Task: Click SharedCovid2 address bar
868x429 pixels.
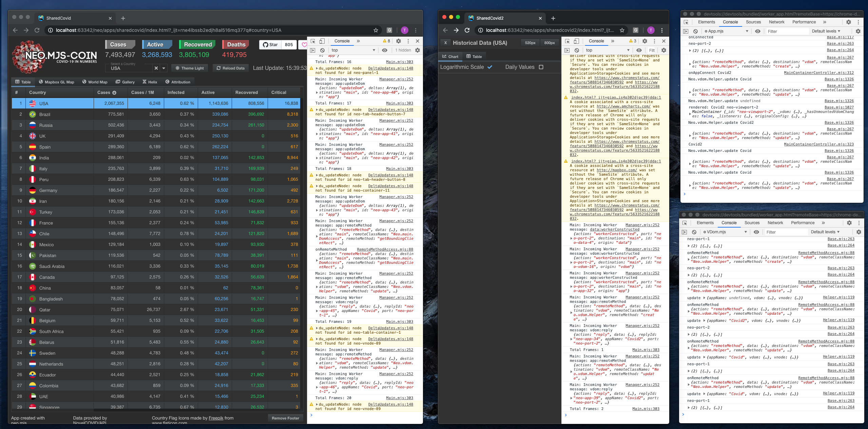Action: coord(549,30)
